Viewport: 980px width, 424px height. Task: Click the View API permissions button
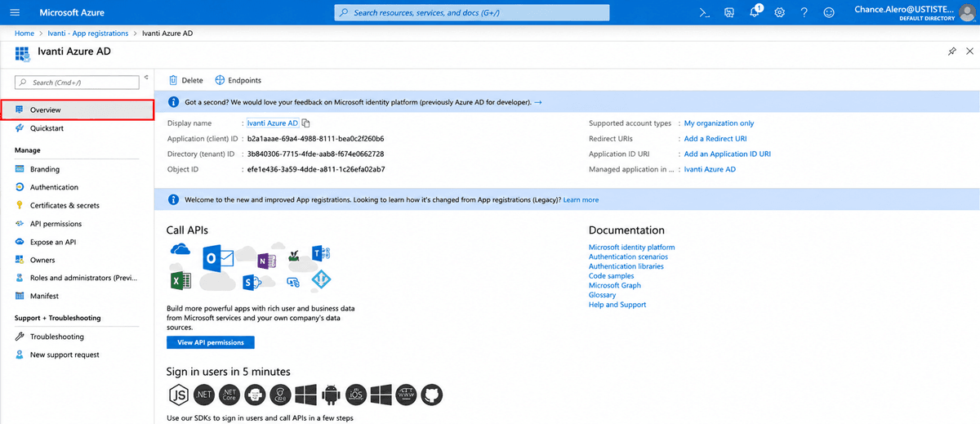(x=211, y=342)
